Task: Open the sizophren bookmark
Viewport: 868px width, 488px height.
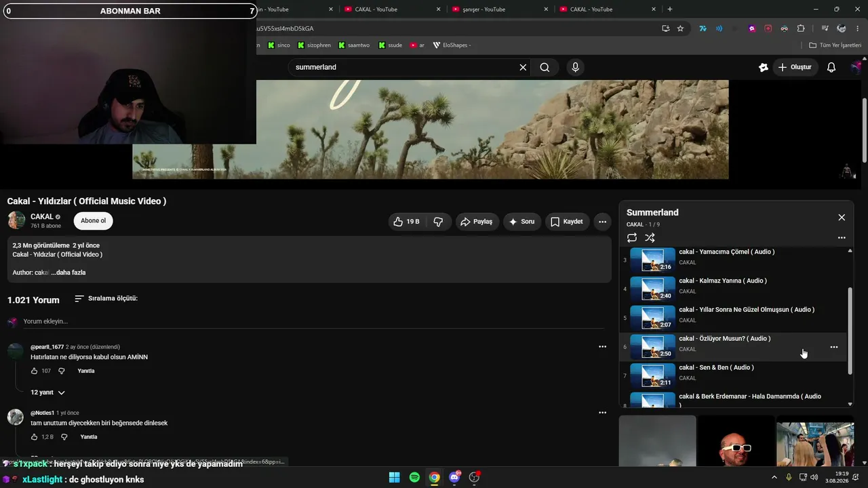Action: coord(314,45)
